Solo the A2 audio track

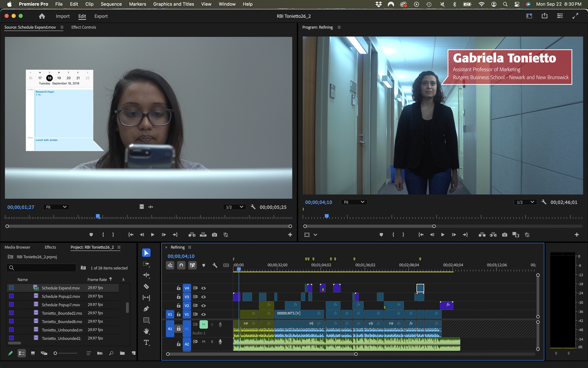pyautogui.click(x=212, y=342)
